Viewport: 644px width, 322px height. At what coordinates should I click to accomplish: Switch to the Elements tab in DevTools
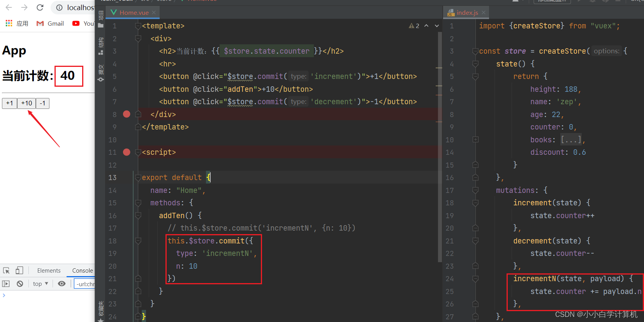pos(49,271)
